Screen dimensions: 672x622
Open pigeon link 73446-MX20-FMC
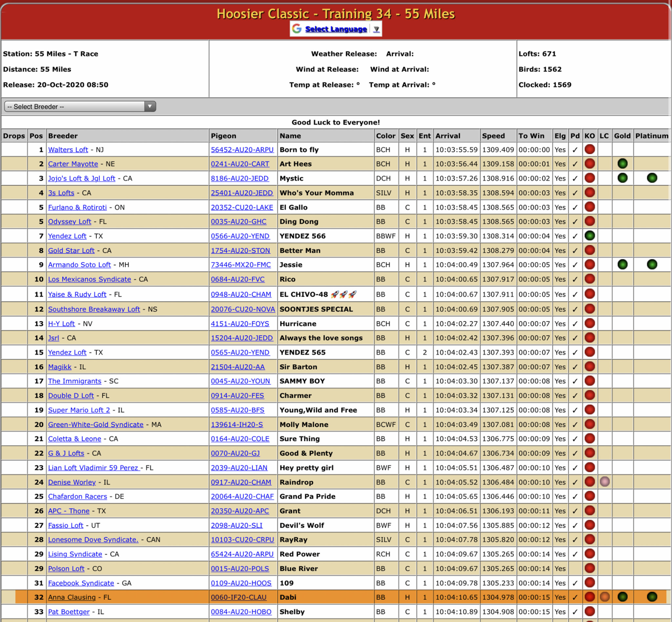click(241, 265)
